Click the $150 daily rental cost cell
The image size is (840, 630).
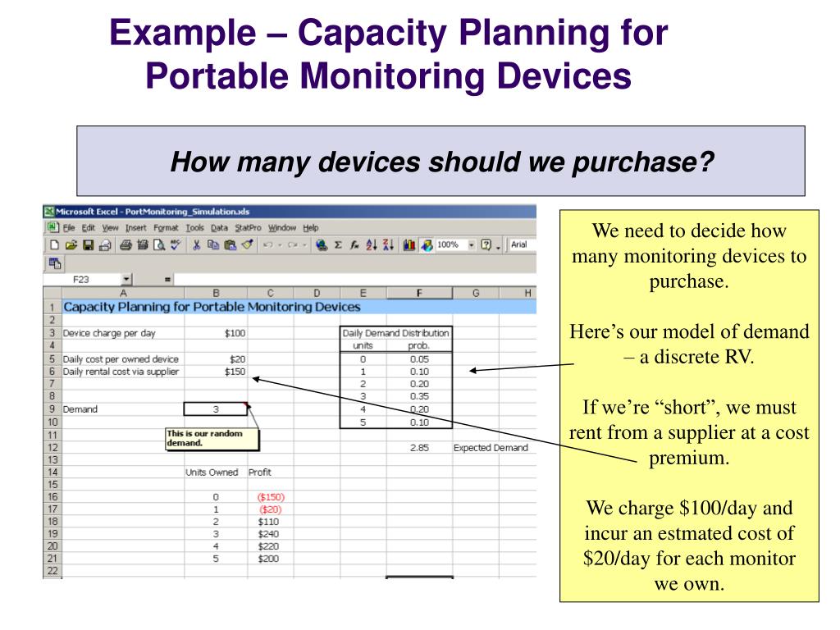click(216, 372)
